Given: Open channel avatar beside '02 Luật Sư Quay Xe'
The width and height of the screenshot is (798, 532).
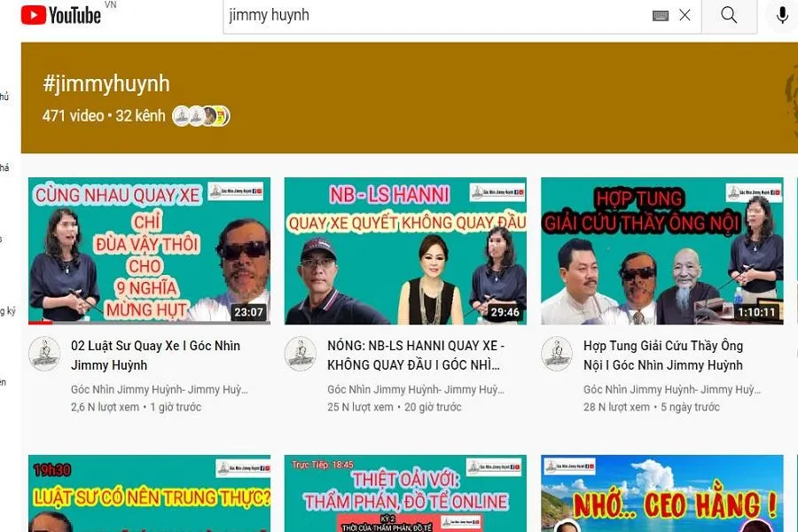Looking at the screenshot, I should click(44, 354).
